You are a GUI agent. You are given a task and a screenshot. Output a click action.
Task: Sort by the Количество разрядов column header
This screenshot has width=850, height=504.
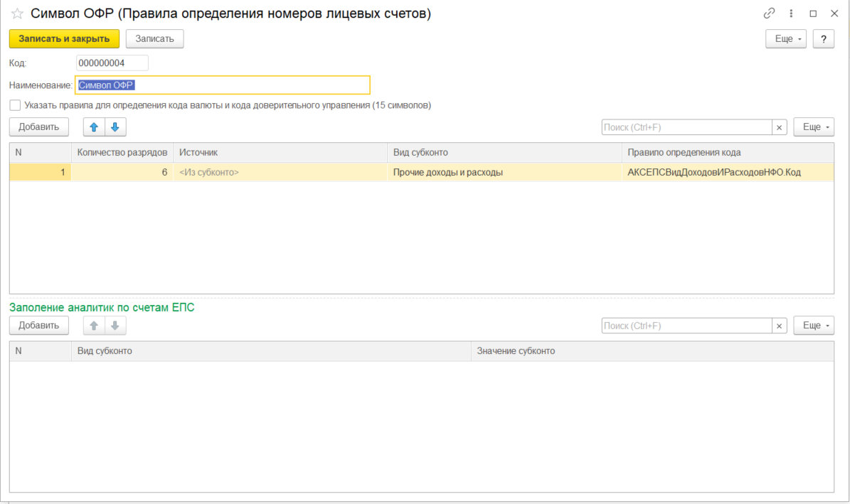pyautogui.click(x=122, y=153)
